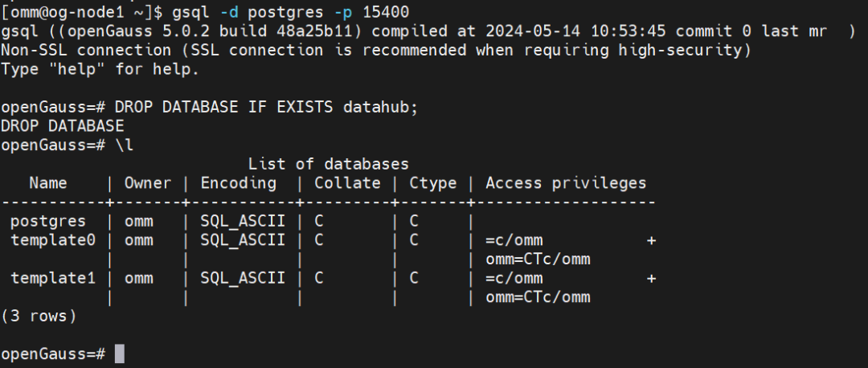Click the "Access privileges" column header
Screen dimensions: 868x368
pyautogui.click(x=566, y=182)
